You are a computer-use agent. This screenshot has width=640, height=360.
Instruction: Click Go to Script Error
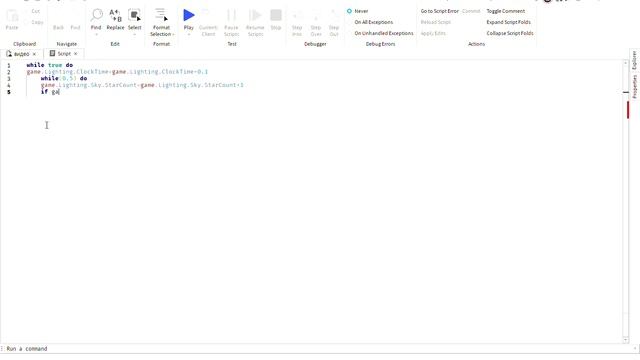pos(440,11)
